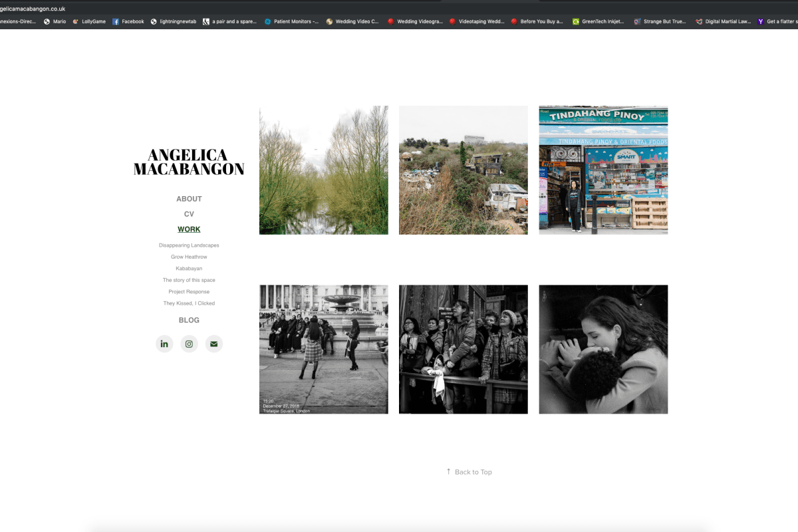The image size is (798, 532).
Task: Open the BLOG page
Action: tap(189, 320)
